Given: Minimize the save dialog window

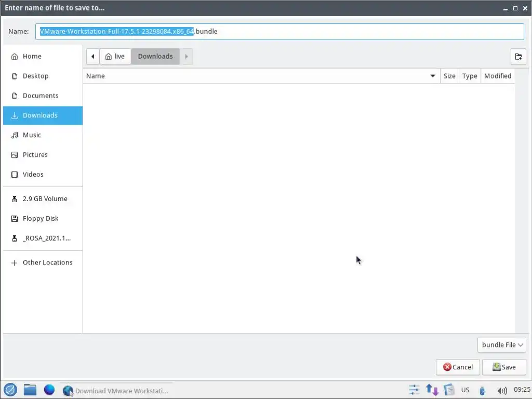Looking at the screenshot, I should pos(506,8).
